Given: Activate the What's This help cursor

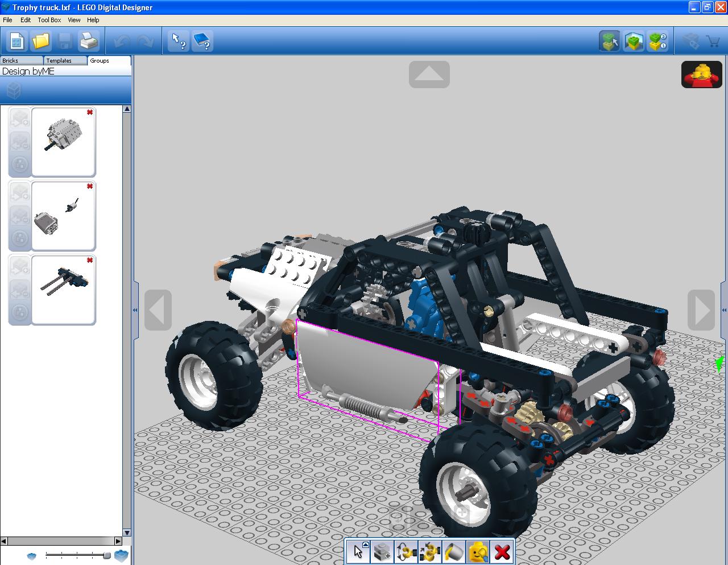Looking at the screenshot, I should tap(179, 41).
